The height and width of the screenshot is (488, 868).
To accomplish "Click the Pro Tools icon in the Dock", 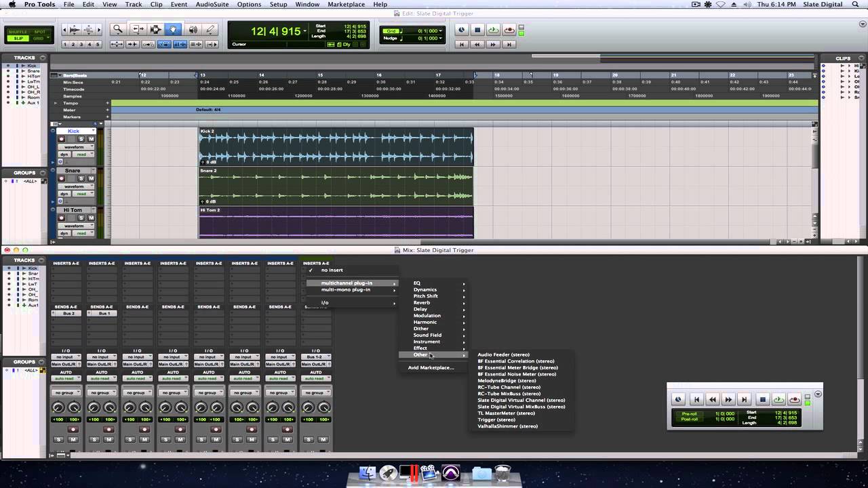I will coord(451,473).
